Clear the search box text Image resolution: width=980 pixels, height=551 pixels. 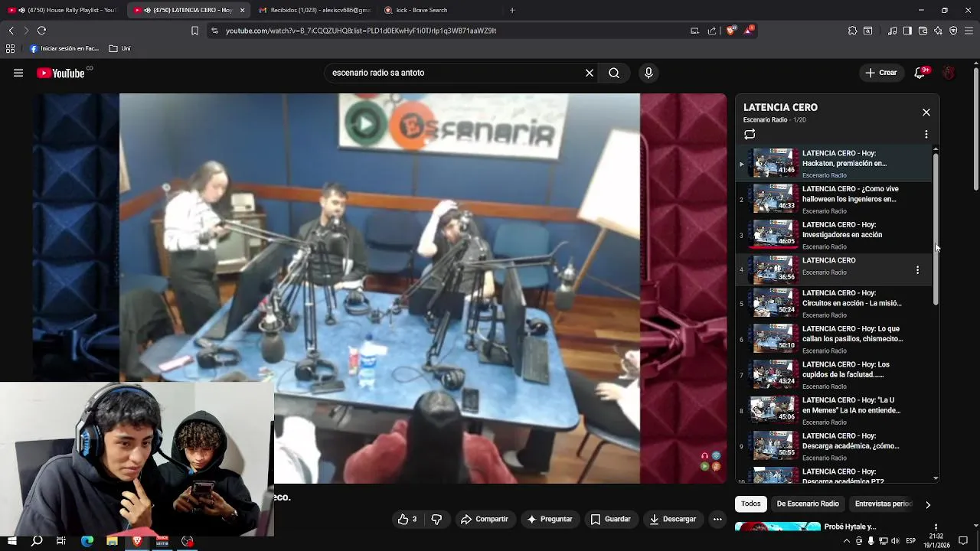click(x=590, y=73)
